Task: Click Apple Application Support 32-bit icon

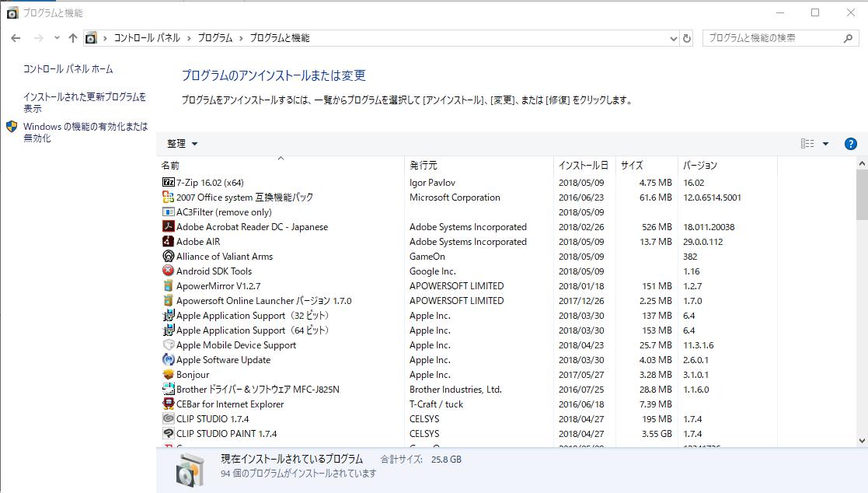Action: click(169, 315)
